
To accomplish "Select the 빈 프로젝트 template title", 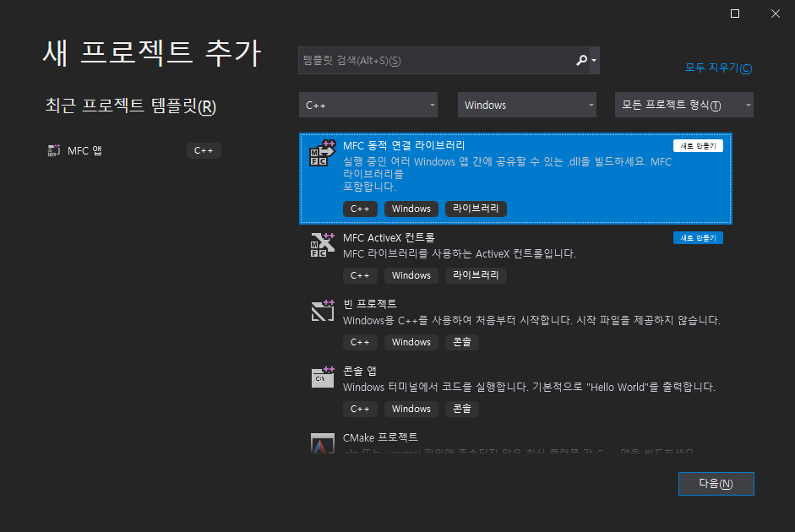I will tap(369, 304).
